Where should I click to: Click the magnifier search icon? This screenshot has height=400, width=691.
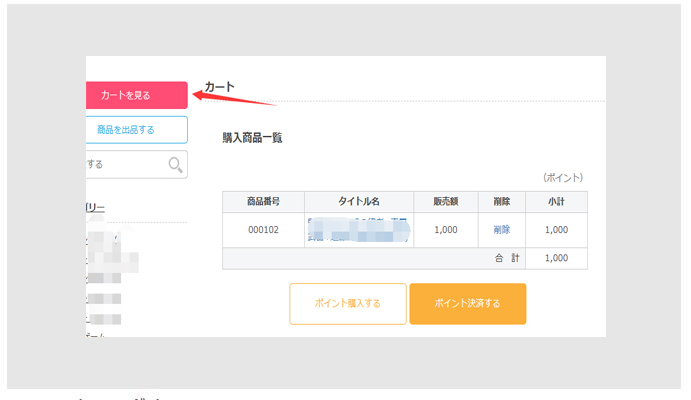(175, 165)
